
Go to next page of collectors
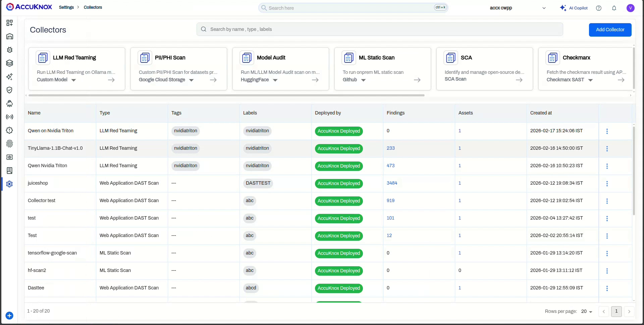629,312
